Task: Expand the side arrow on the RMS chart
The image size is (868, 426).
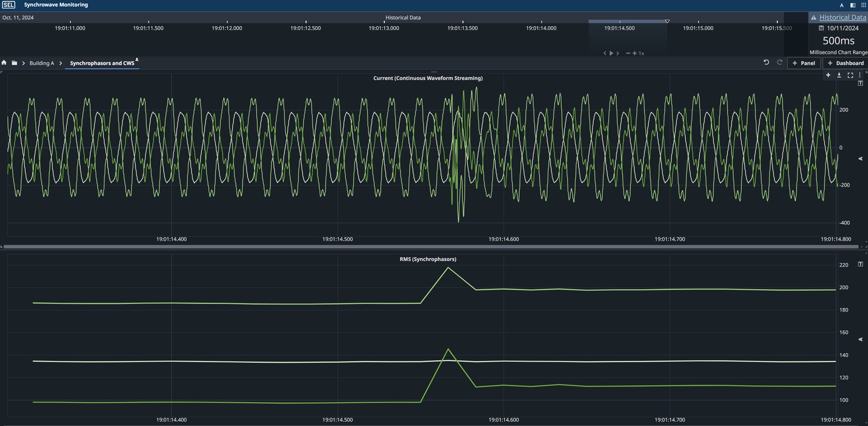Action: pyautogui.click(x=860, y=339)
